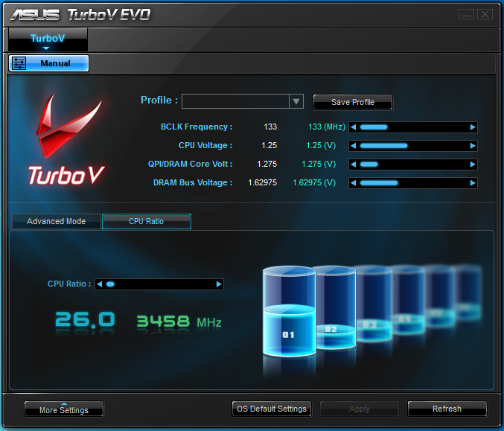Click the CPU Voltage target 1.25 (V)
Screen dimensions: 504x431
(321, 146)
